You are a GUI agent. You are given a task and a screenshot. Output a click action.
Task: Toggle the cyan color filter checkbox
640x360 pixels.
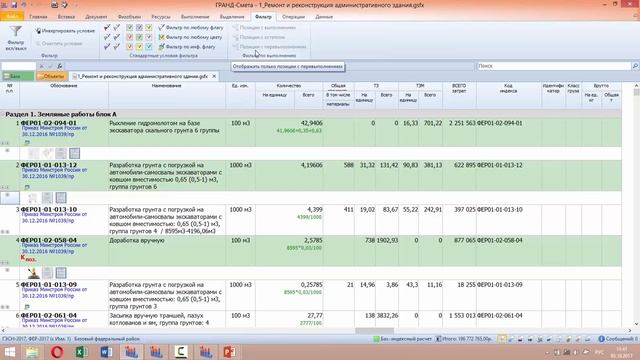point(149,47)
